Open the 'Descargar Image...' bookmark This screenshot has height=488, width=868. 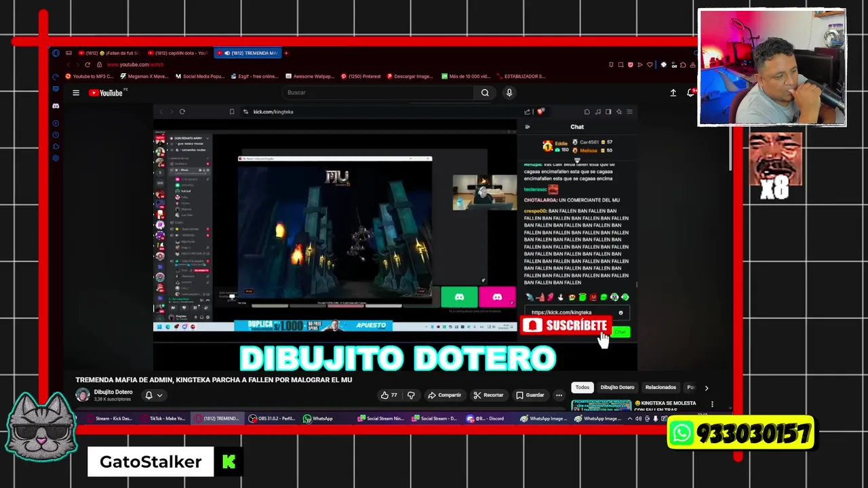pos(410,77)
